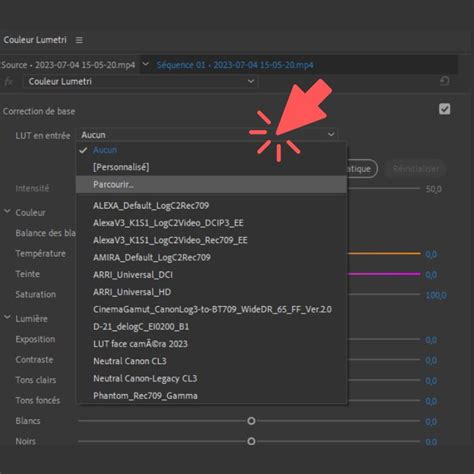Click the Noirs value 0,0
This screenshot has width=474, height=474.
[431, 442]
